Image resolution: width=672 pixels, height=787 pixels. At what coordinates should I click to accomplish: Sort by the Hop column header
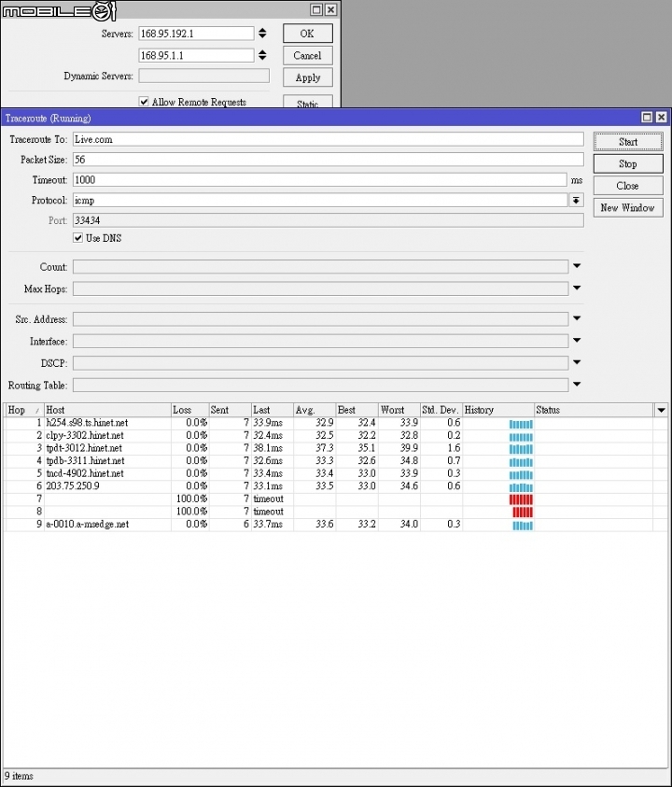click(x=23, y=410)
